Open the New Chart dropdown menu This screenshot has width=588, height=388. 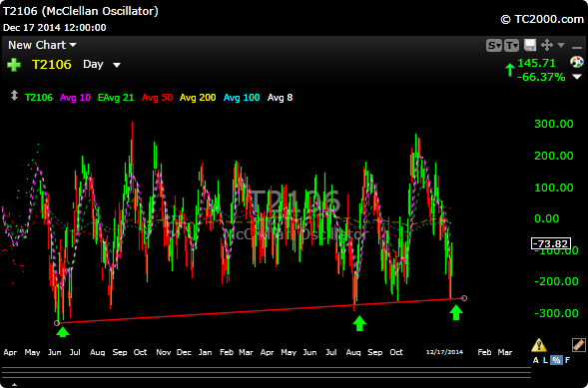click(x=42, y=45)
